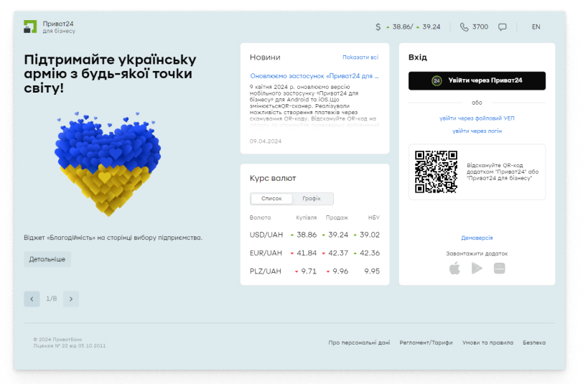Click the dollar sign exchange rate icon
Viewport: 588px width, 384px height.
(x=378, y=27)
